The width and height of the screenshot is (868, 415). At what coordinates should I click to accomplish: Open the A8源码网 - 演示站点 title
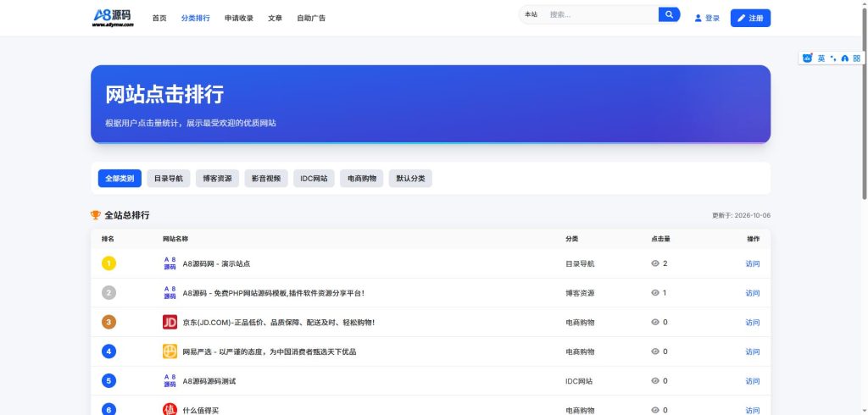click(216, 264)
